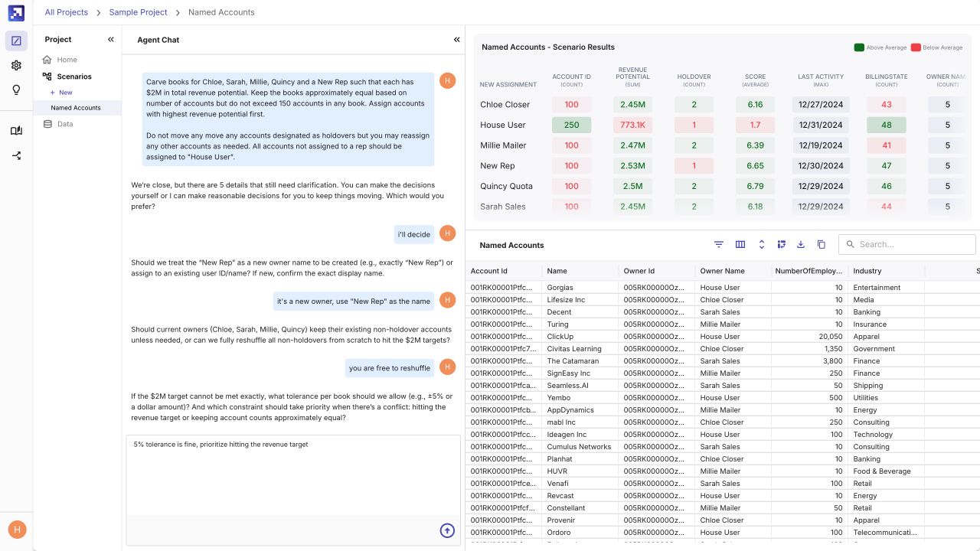Click the workflow branching arrows icon
Screen dimensions: 980x551
(16, 155)
